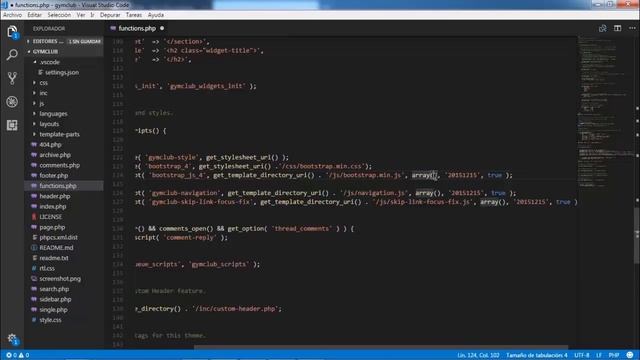The height and width of the screenshot is (360, 640).
Task: Open the Ayuda menu
Action: coord(156,15)
